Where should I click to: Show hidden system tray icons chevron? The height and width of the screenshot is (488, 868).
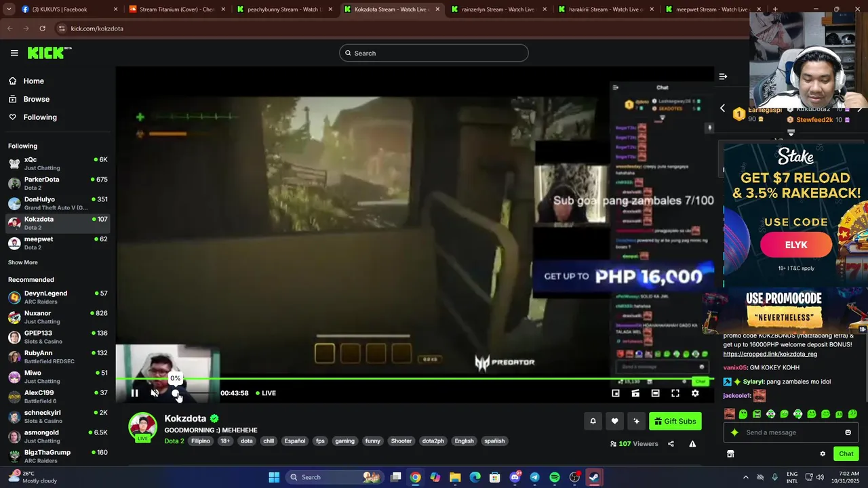pos(745,477)
